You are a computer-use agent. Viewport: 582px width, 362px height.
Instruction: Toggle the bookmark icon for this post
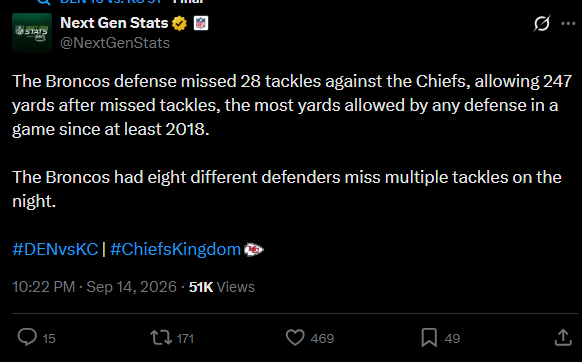[429, 337]
